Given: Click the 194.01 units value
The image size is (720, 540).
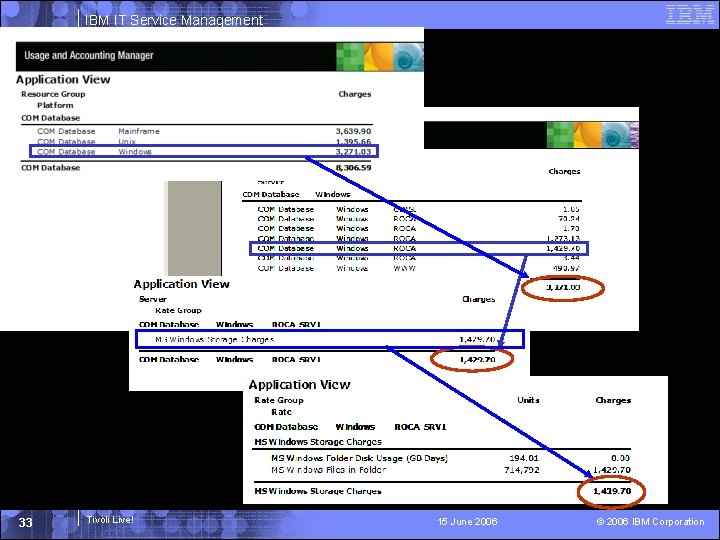Looking at the screenshot, I should coord(524,458).
